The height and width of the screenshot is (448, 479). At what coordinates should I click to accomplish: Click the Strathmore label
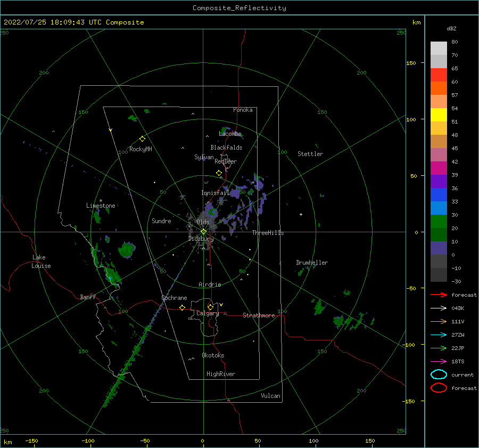coord(259,315)
